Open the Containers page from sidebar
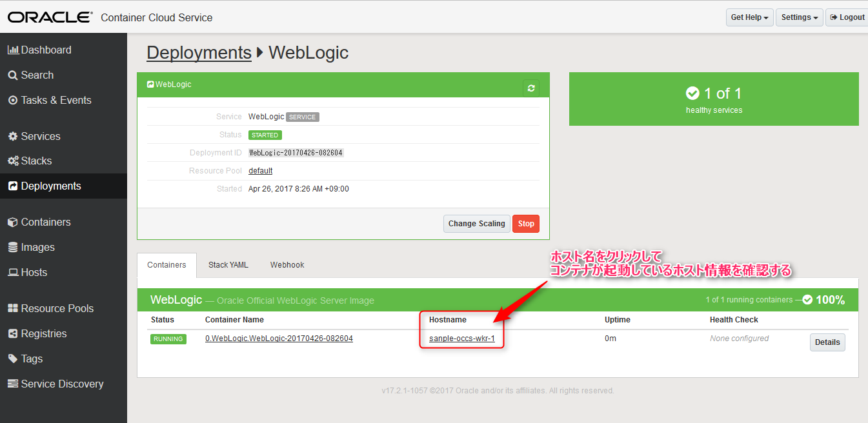The height and width of the screenshot is (423, 868). pos(63,222)
